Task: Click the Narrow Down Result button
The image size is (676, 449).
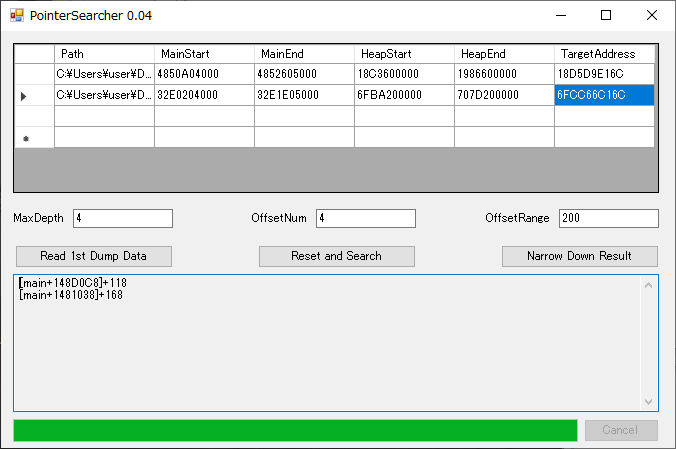Action: (580, 256)
